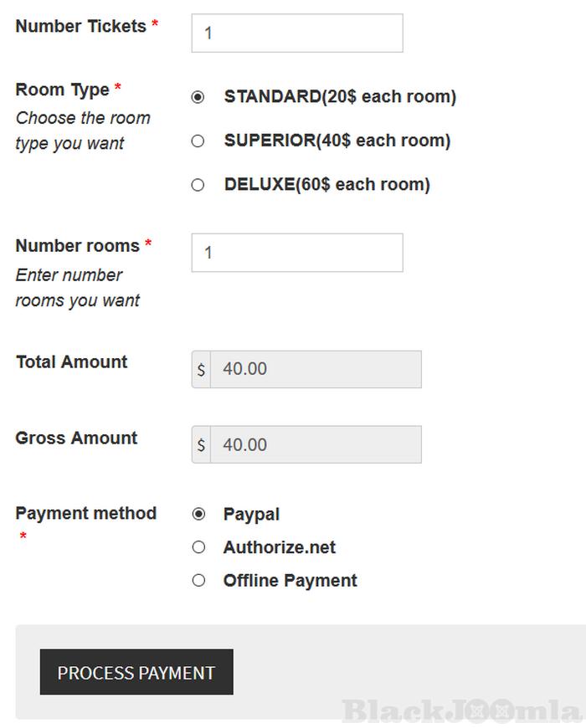Click the dollar sign beside Total Amount
Image resolution: width=586 pixels, height=728 pixels.
point(201,369)
